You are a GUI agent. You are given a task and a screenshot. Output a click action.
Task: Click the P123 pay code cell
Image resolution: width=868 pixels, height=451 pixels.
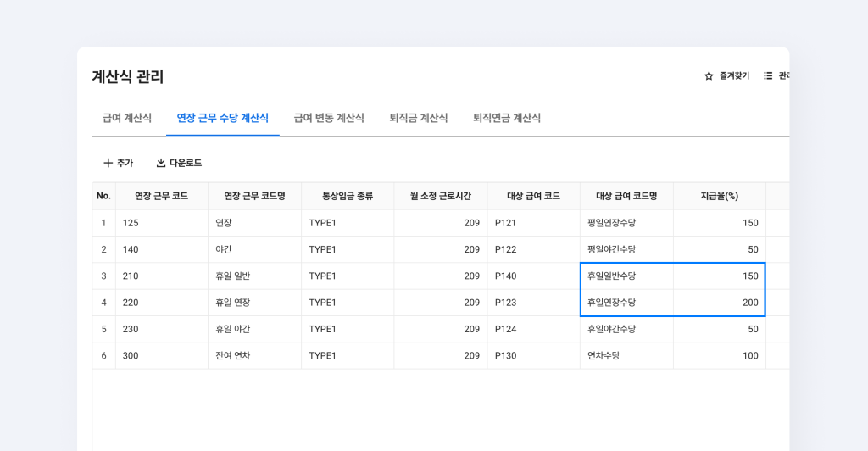[x=534, y=303]
